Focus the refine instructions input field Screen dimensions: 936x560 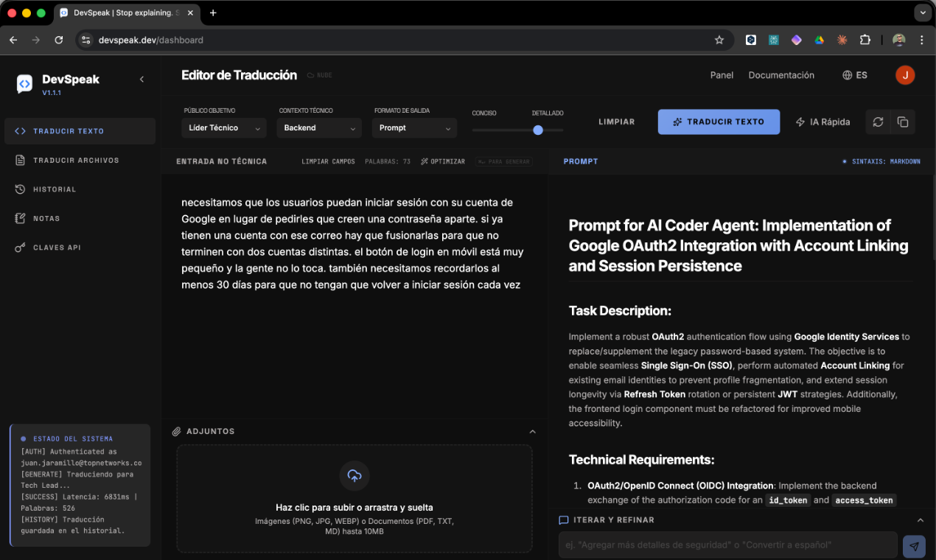pyautogui.click(x=728, y=545)
